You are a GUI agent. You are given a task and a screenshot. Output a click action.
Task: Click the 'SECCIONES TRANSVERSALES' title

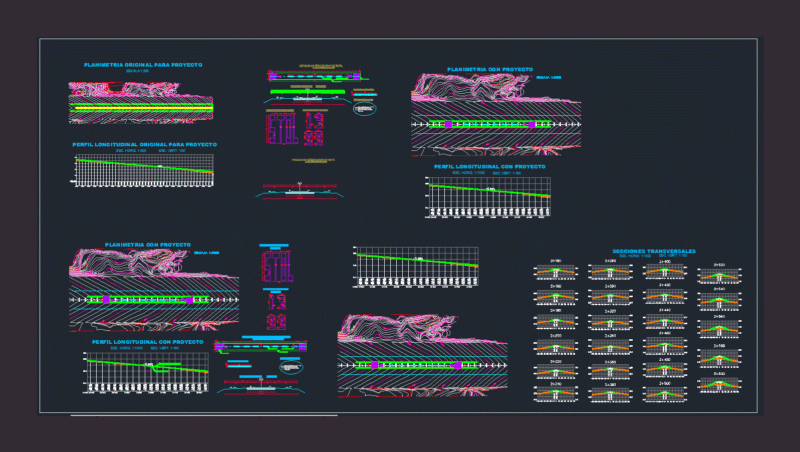(654, 251)
